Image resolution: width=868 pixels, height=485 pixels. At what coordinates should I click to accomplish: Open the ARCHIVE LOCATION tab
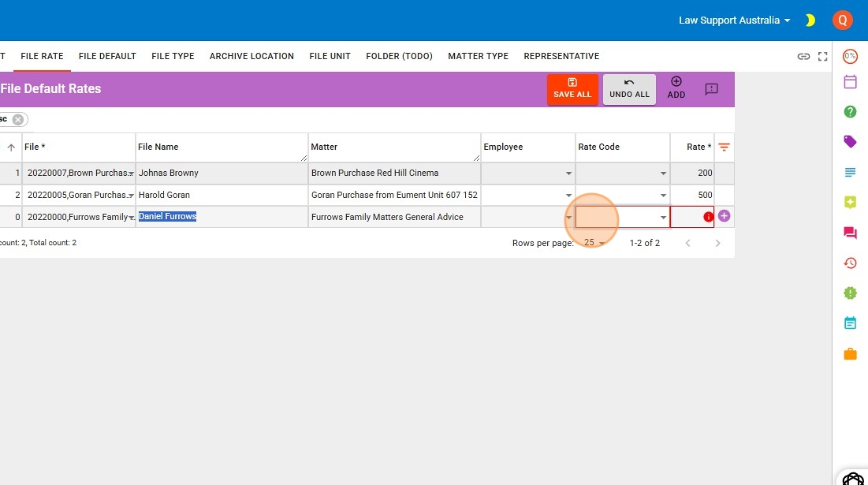(x=251, y=56)
